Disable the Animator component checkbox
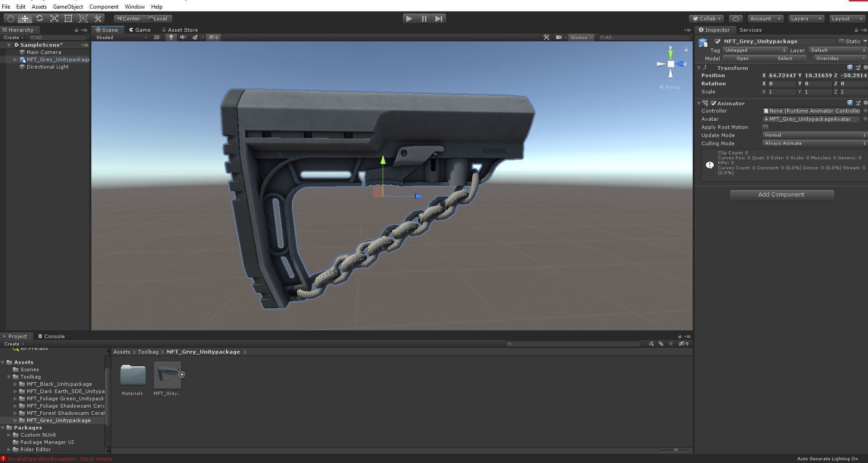 pyautogui.click(x=713, y=103)
